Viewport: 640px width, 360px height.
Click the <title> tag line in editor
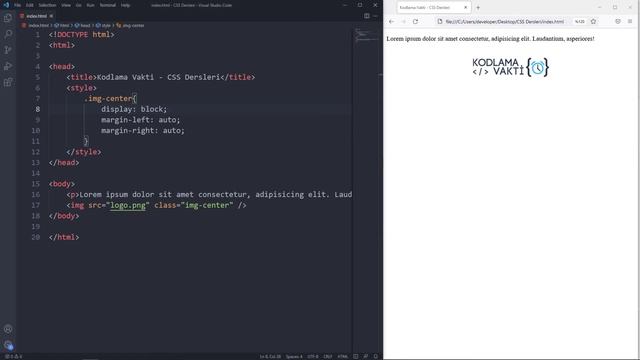coord(160,77)
